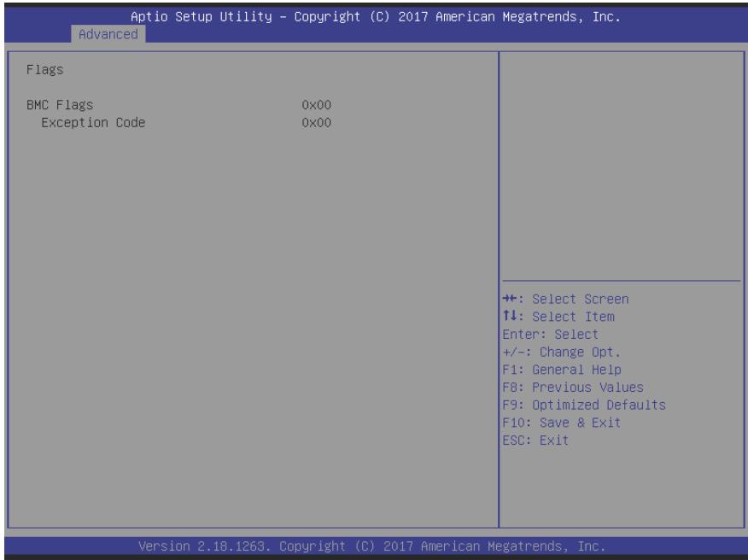748x560 pixels.
Task: Click the Flags section heading
Action: click(x=45, y=70)
